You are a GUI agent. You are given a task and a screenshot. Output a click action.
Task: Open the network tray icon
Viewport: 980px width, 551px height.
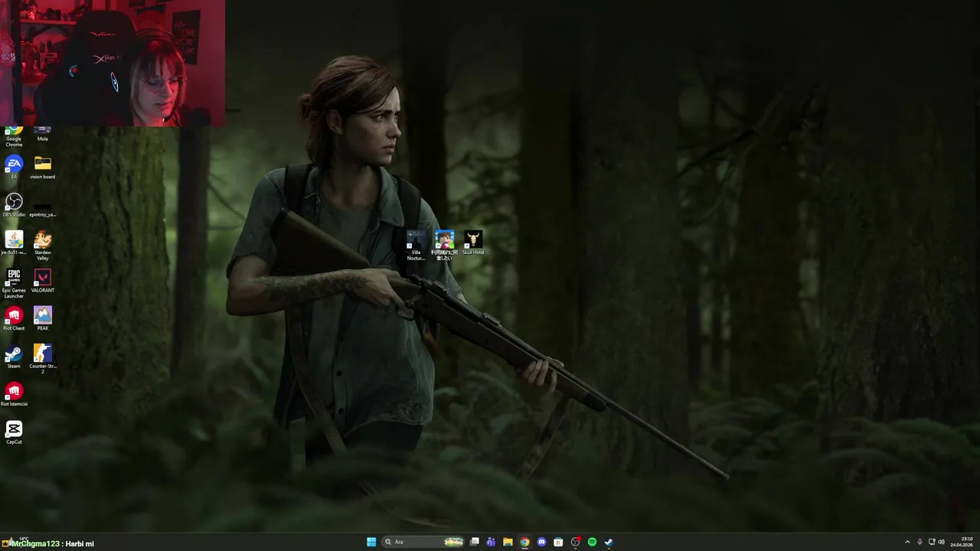point(932,542)
